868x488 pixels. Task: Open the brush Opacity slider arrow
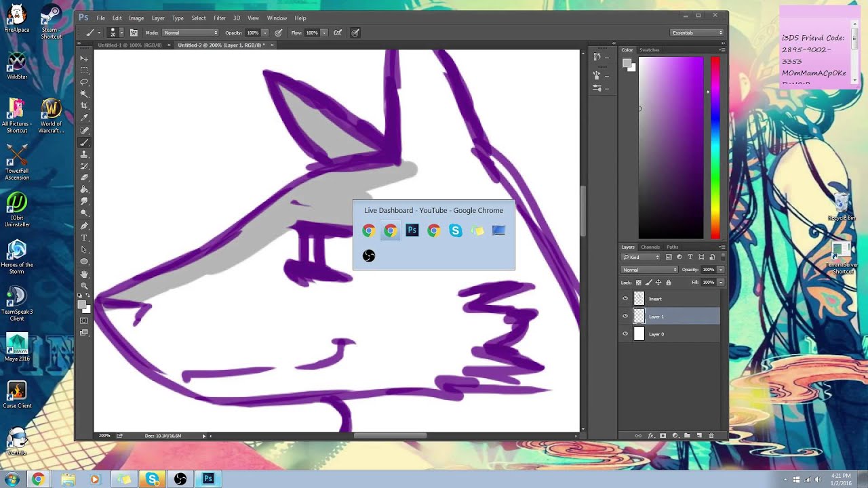(264, 33)
